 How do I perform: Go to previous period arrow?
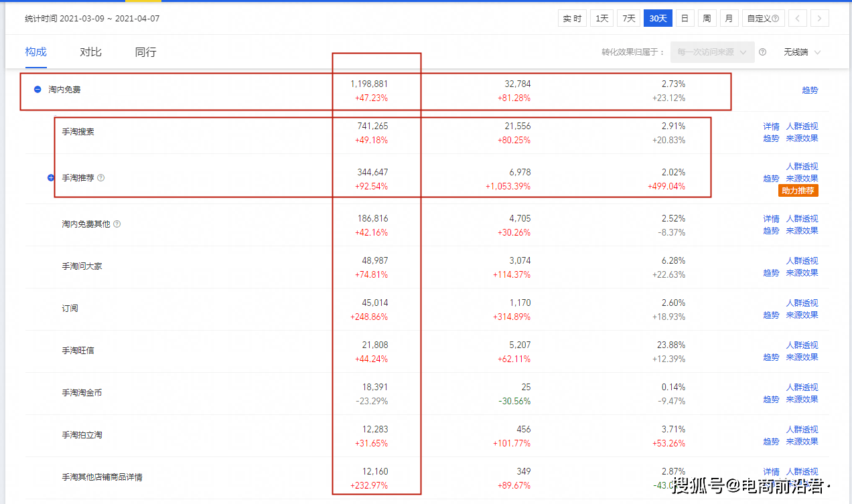(797, 19)
